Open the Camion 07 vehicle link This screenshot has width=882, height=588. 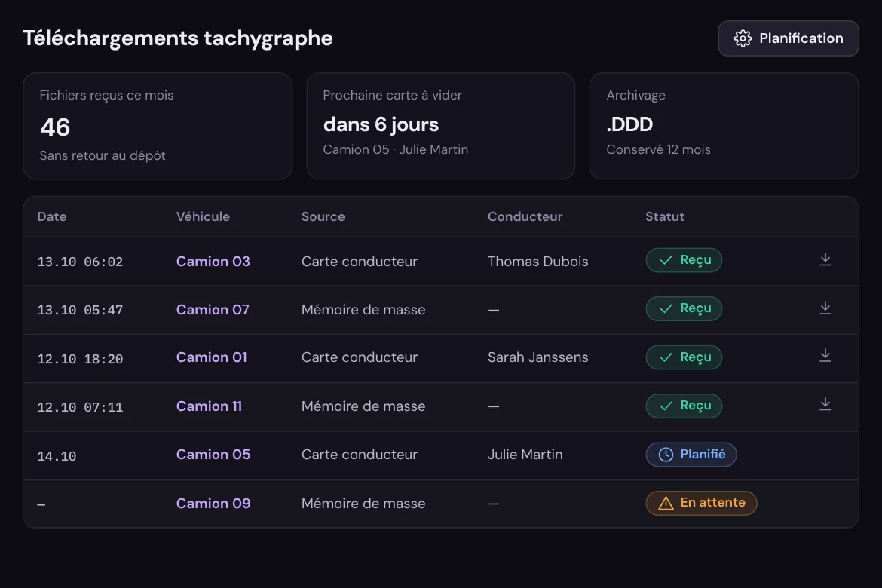(x=213, y=310)
